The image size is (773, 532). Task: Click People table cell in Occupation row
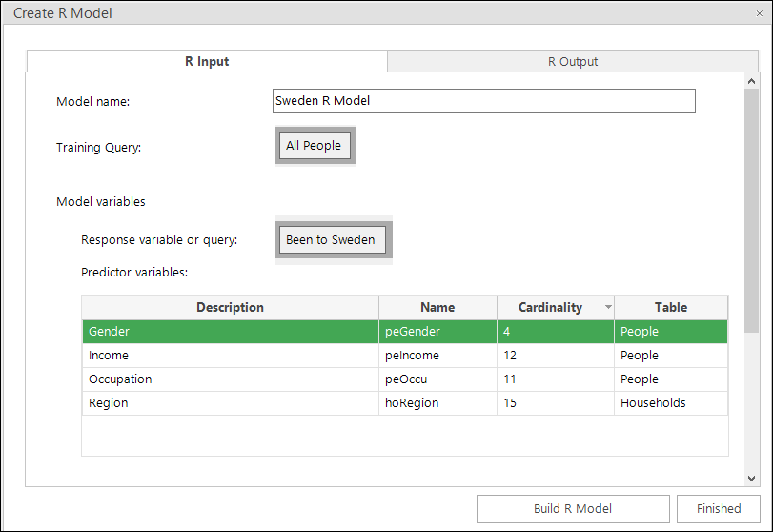click(671, 379)
